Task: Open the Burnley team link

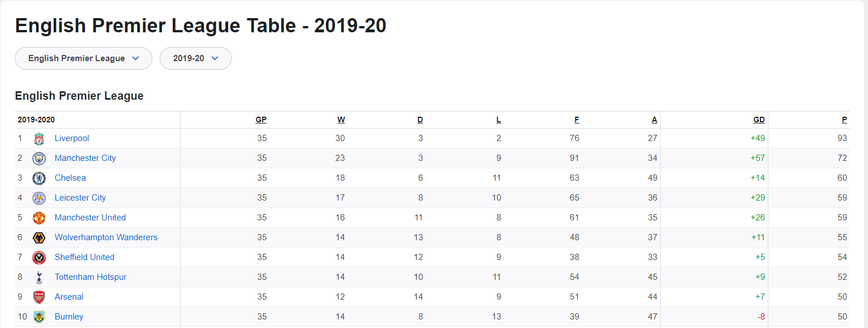Action: coord(69,317)
